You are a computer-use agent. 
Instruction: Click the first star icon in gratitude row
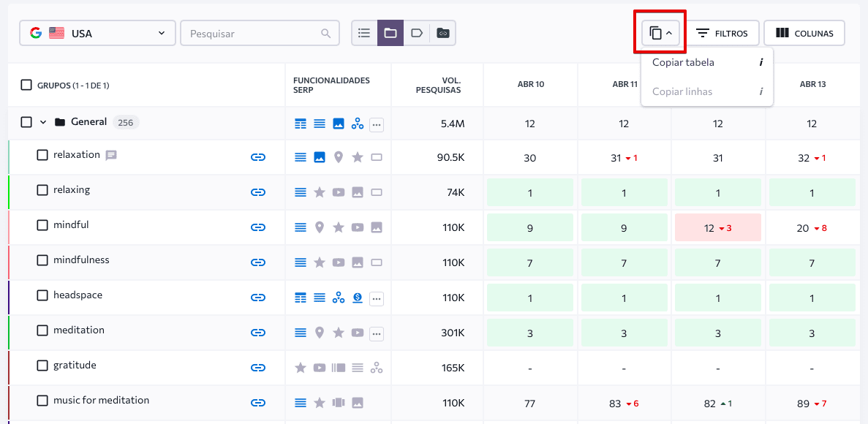[x=301, y=368]
